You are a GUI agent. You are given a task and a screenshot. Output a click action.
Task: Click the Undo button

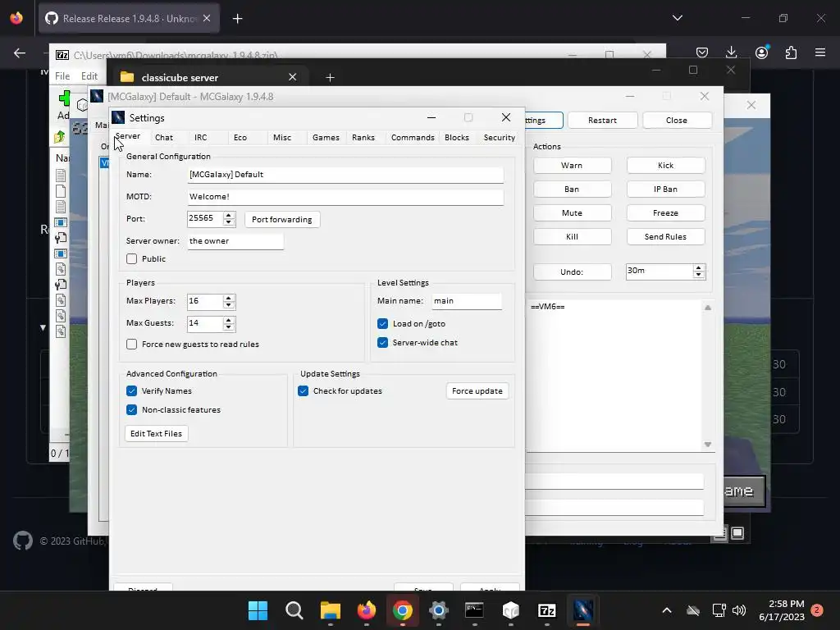click(572, 272)
